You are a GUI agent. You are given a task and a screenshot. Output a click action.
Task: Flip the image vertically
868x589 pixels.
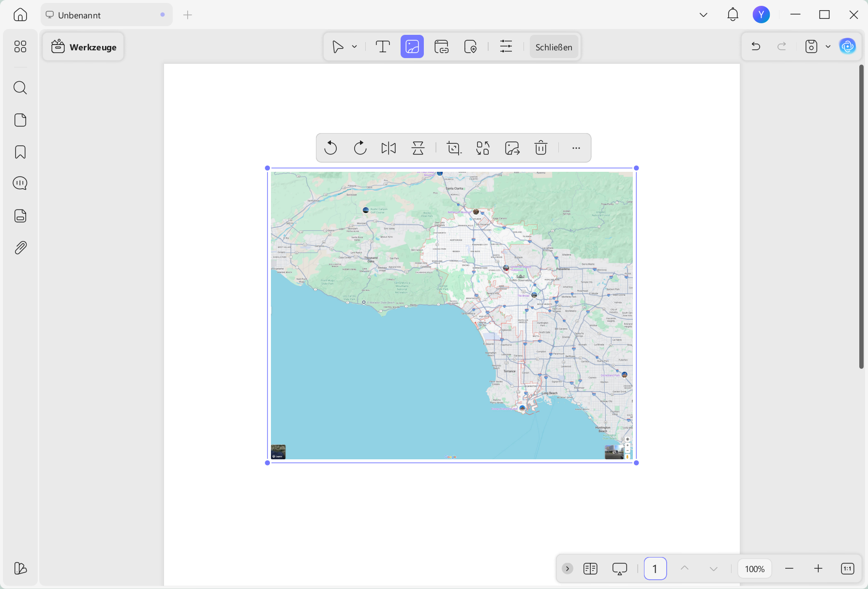418,148
